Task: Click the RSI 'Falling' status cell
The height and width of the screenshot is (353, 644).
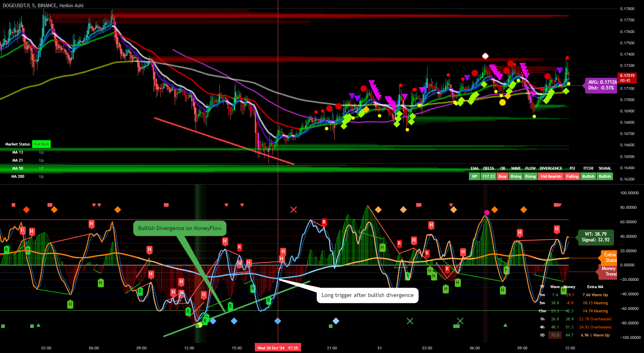Action: tap(572, 176)
